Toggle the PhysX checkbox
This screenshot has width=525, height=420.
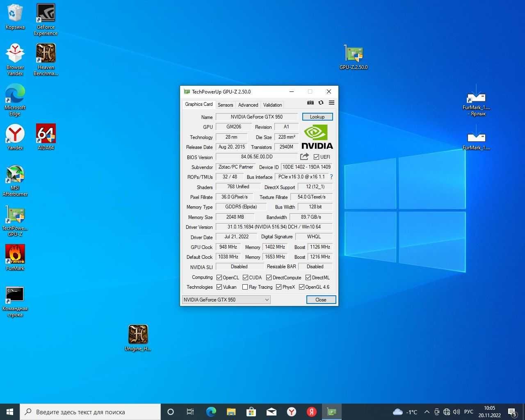tap(278, 287)
